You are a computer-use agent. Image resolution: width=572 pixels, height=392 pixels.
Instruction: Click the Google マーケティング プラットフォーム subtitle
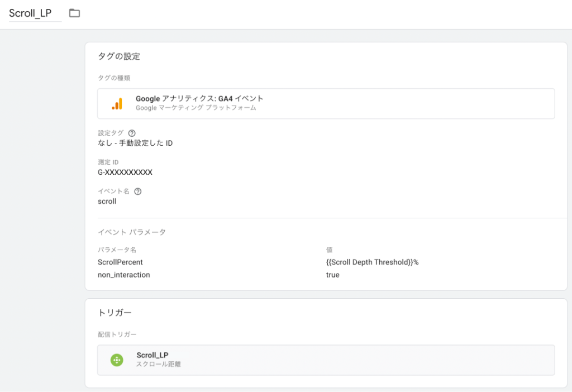click(196, 108)
